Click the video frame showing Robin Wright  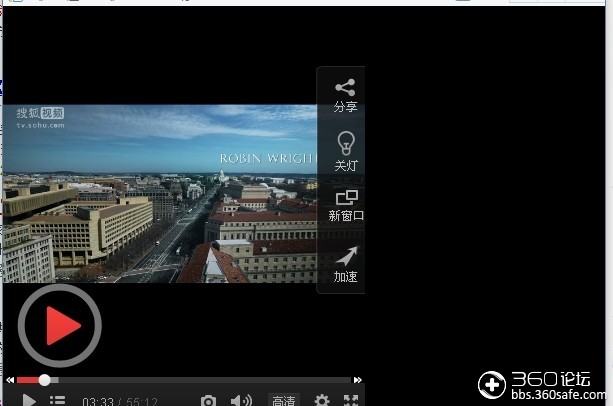[x=160, y=193]
